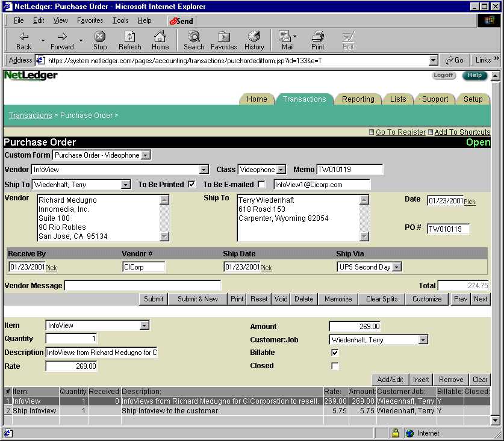The height and width of the screenshot is (441, 504).
Task: Click the Pick link next to Date
Action: (470, 202)
